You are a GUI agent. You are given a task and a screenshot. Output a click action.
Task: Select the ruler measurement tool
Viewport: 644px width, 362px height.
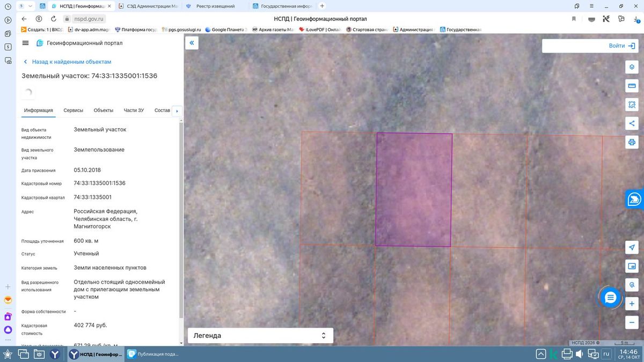pyautogui.click(x=632, y=86)
